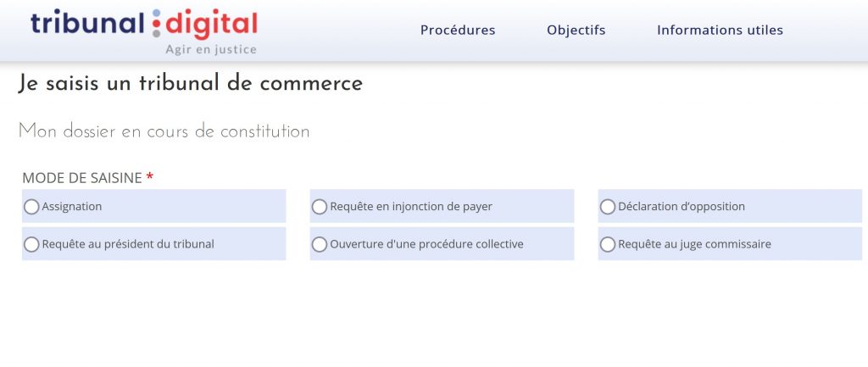868x367 pixels.
Task: Open the Procédures menu
Action: click(x=458, y=31)
